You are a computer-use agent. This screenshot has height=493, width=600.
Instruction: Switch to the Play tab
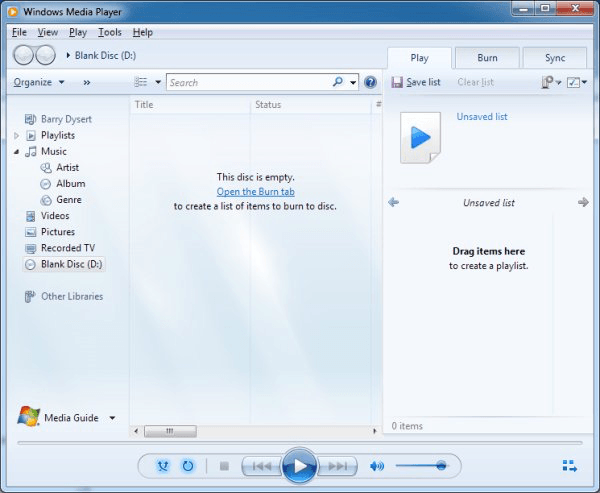tap(419, 58)
